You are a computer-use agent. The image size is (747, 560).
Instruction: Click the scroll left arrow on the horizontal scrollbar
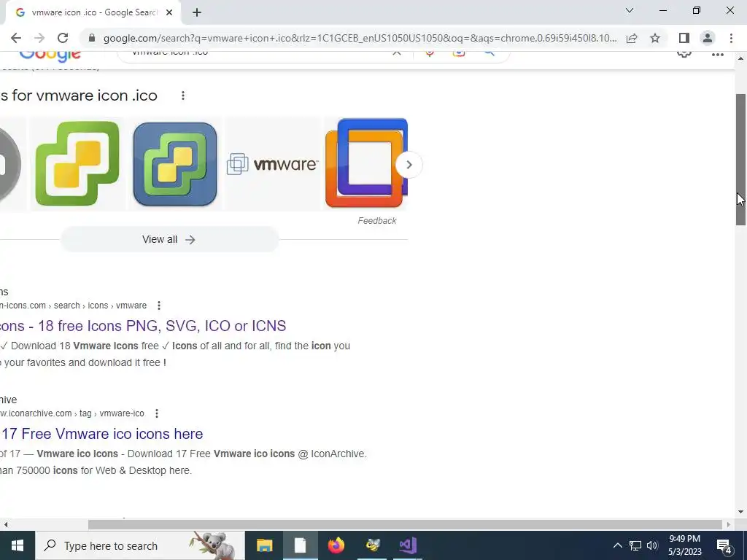pos(6,524)
